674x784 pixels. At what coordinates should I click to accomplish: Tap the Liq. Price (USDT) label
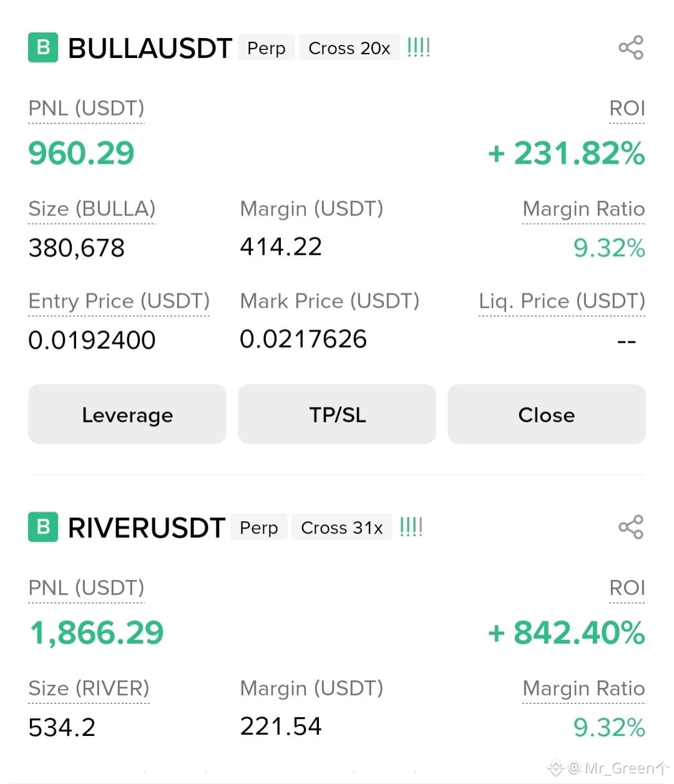562,301
